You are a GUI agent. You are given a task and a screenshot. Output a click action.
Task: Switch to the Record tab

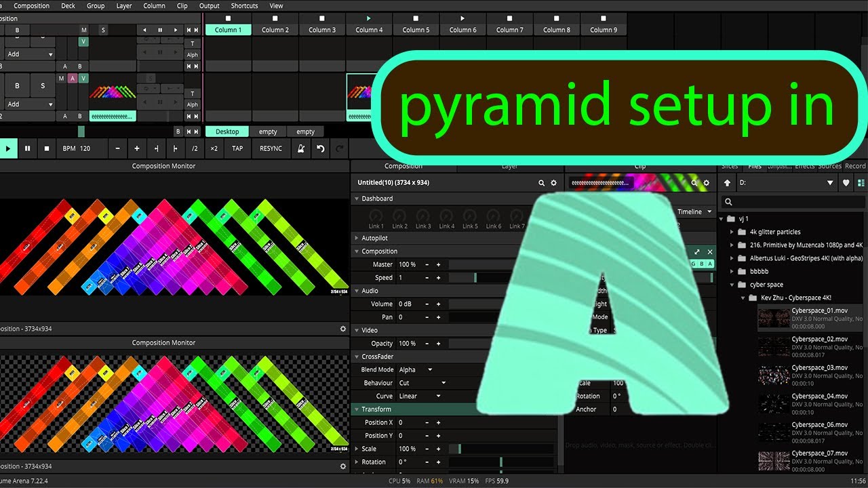855,166
